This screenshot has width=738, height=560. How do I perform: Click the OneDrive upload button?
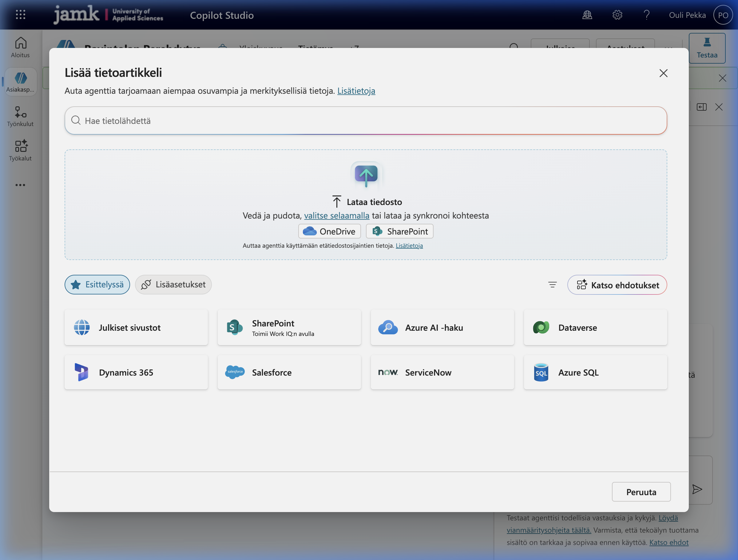329,231
